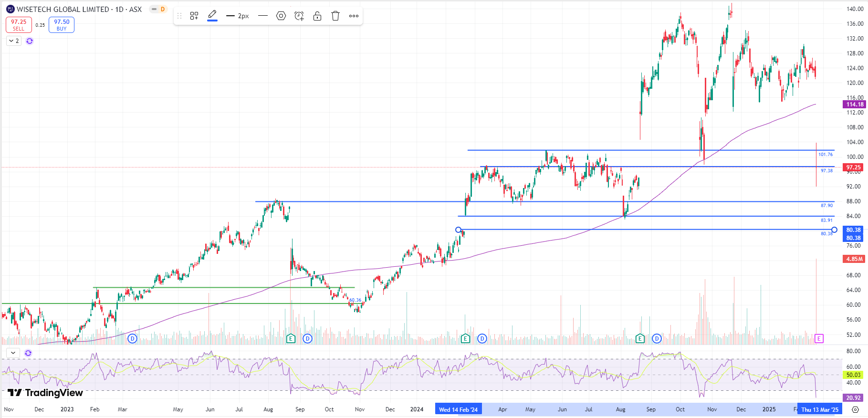Open the more options three-dot menu
This screenshot has height=418, width=868.
(x=354, y=16)
